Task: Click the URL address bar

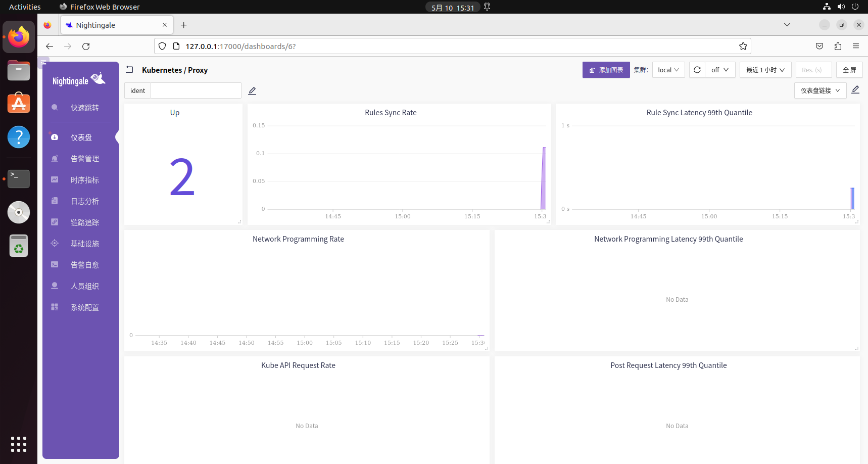Action: 452,46
